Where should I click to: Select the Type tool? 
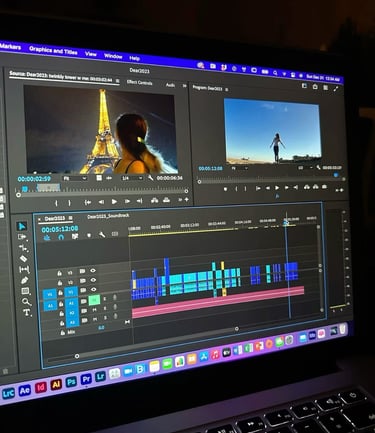(x=27, y=313)
